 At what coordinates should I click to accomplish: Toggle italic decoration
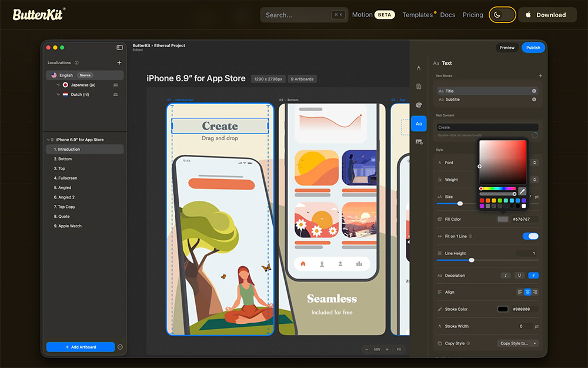click(506, 275)
